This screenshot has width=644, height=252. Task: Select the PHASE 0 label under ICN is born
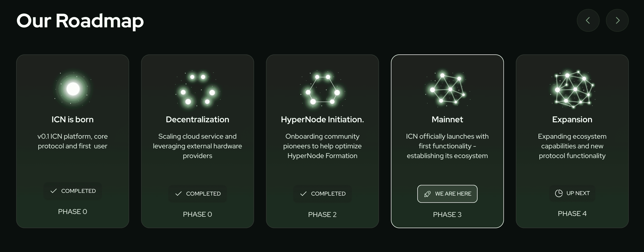72,211
